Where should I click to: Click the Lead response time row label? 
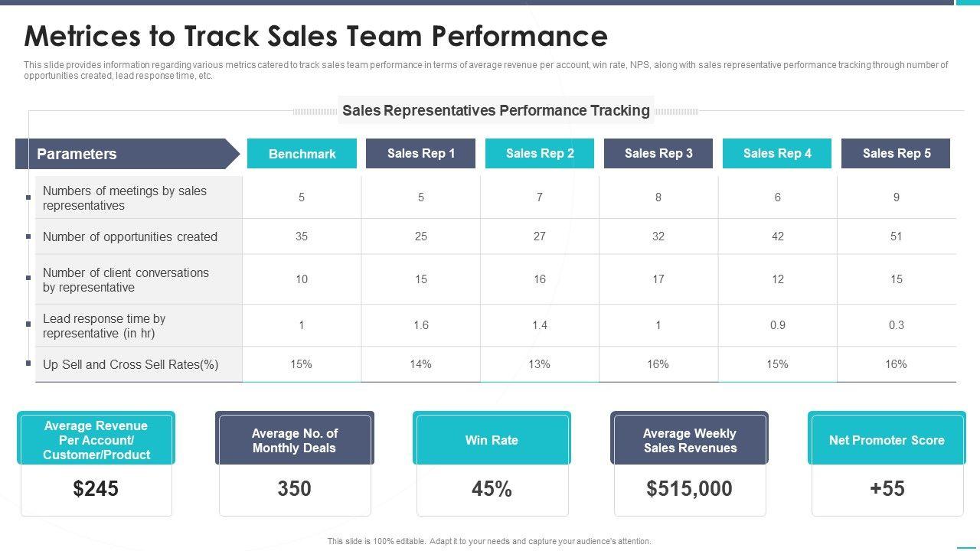[x=104, y=326]
